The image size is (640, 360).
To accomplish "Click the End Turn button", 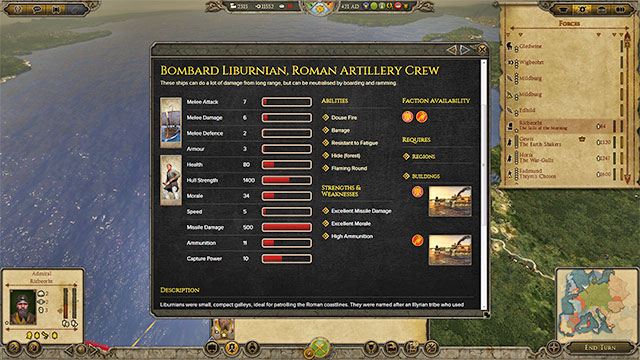I will [x=600, y=347].
